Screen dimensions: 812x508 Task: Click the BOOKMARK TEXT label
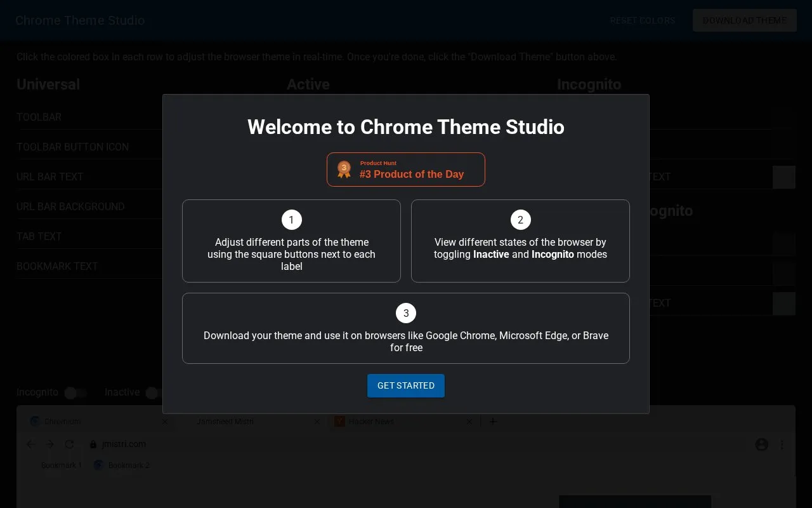(57, 266)
